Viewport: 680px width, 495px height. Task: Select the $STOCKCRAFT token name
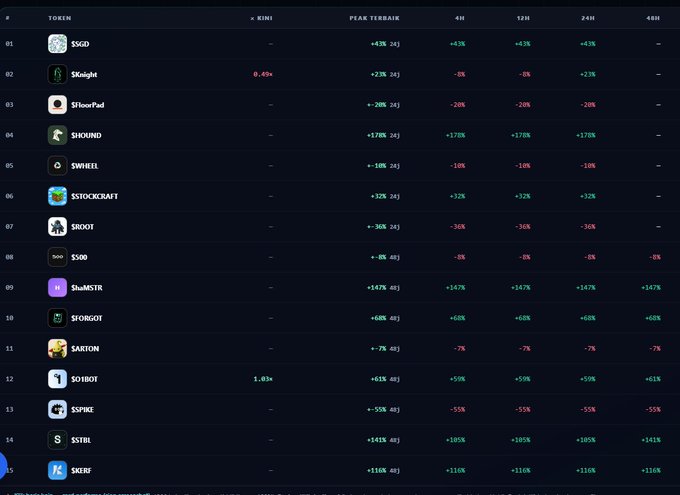[x=95, y=196]
